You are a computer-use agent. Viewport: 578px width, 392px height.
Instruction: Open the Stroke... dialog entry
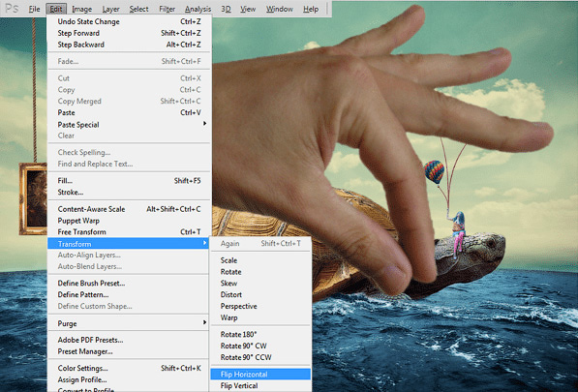coord(129,192)
